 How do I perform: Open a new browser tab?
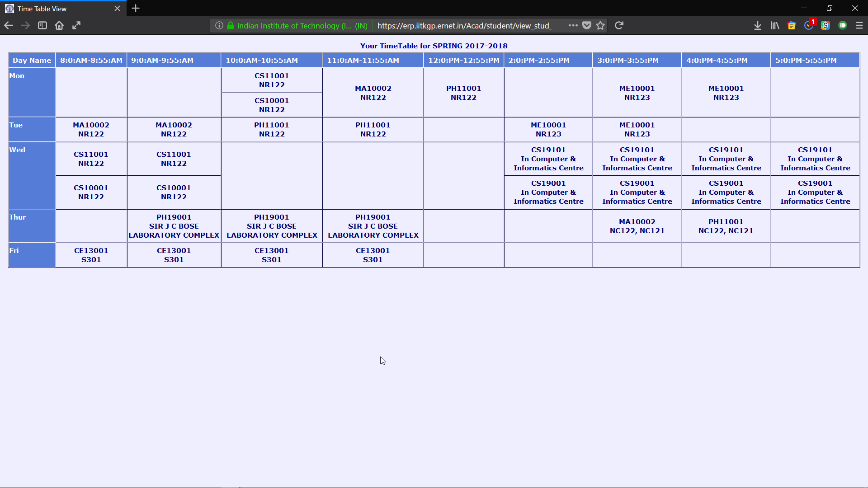click(136, 9)
